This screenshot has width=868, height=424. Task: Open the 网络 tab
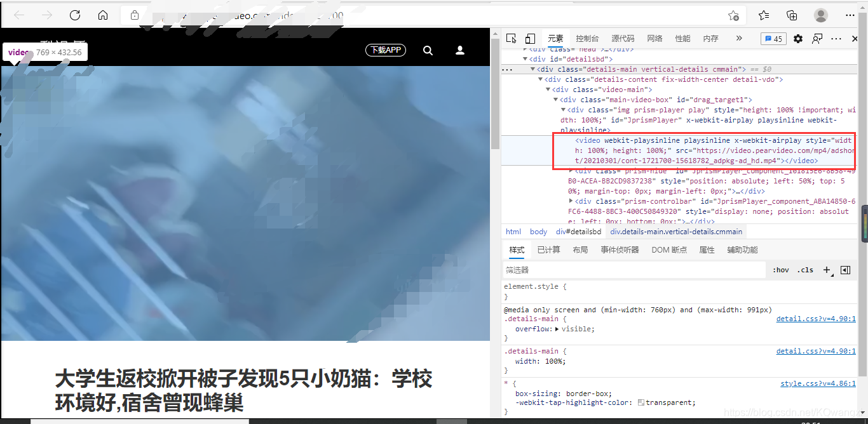click(654, 39)
